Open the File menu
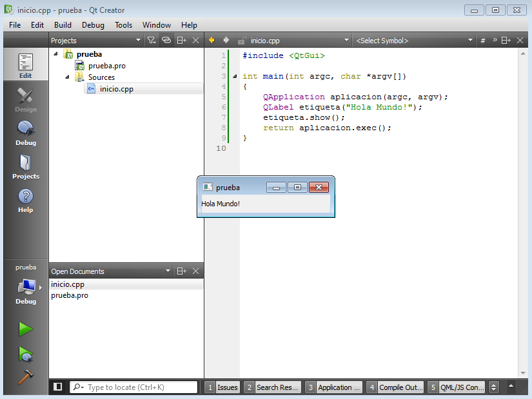This screenshot has height=399, width=532. (x=15, y=25)
